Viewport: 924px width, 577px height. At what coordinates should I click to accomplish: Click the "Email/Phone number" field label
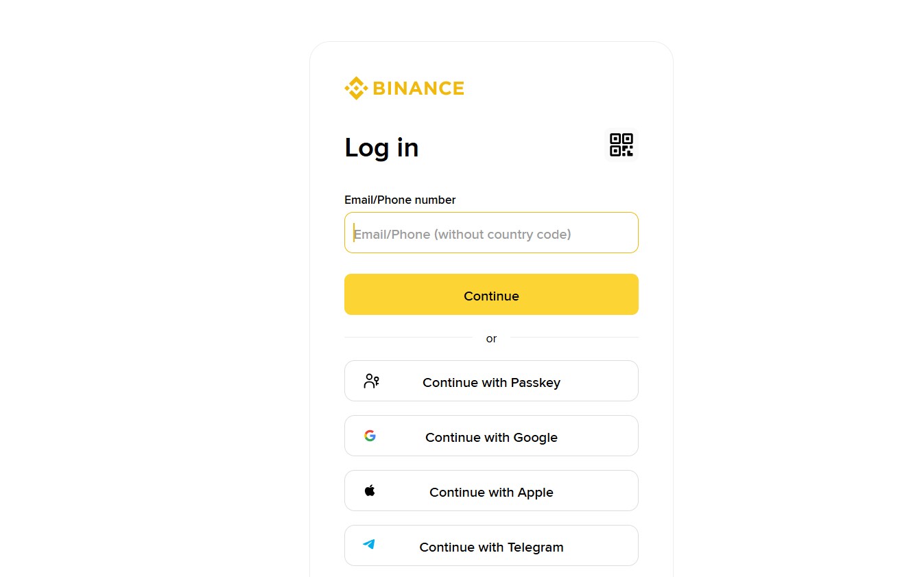coord(400,200)
